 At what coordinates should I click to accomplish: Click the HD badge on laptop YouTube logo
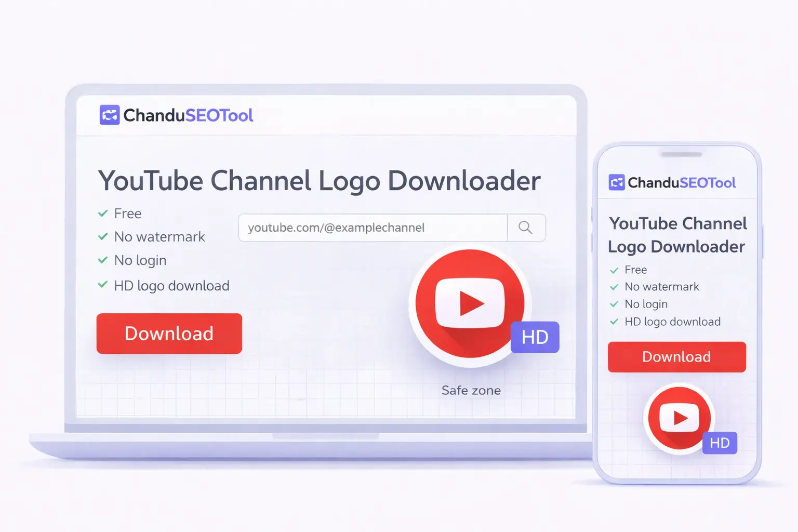535,337
